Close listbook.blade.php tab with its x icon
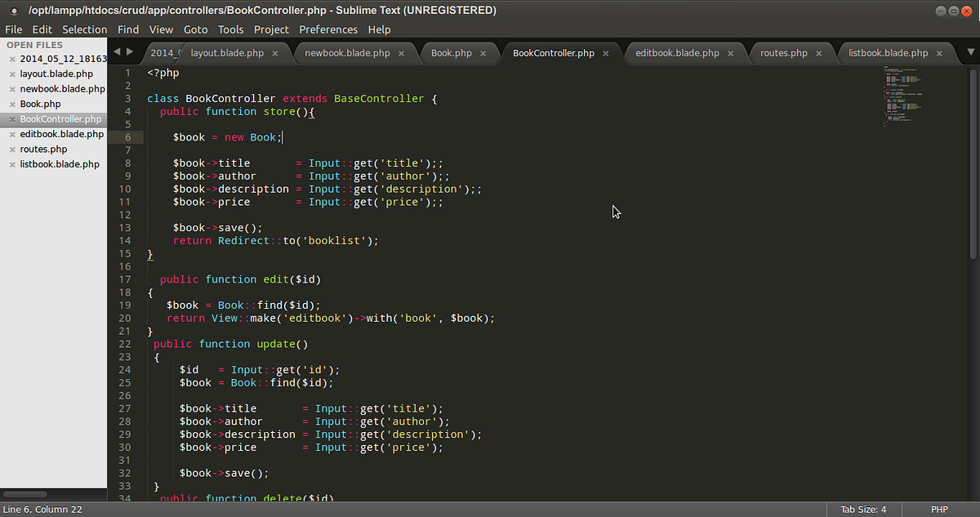Screen dimensions: 980x517 click(x=939, y=52)
